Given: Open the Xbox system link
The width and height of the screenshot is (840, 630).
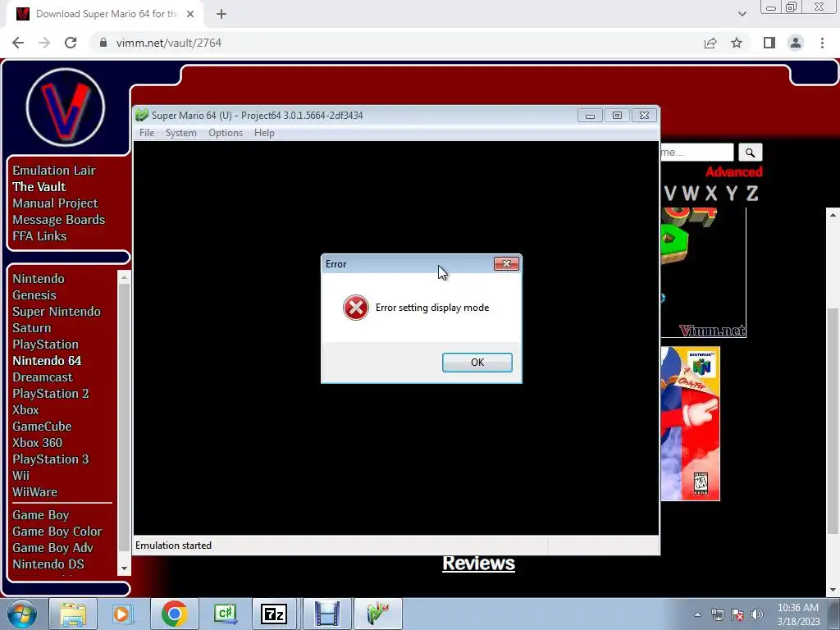Looking at the screenshot, I should coord(25,410).
